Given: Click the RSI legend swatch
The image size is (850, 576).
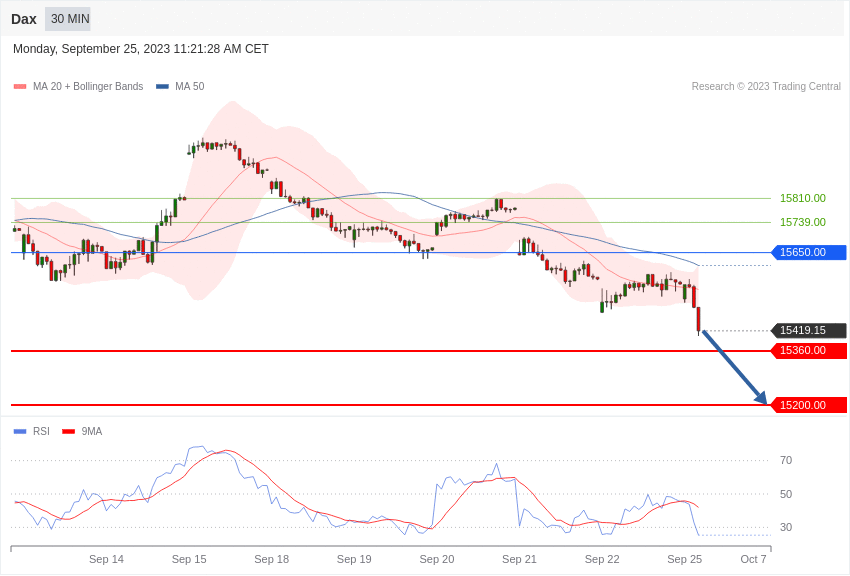Looking at the screenshot, I should pyautogui.click(x=20, y=431).
